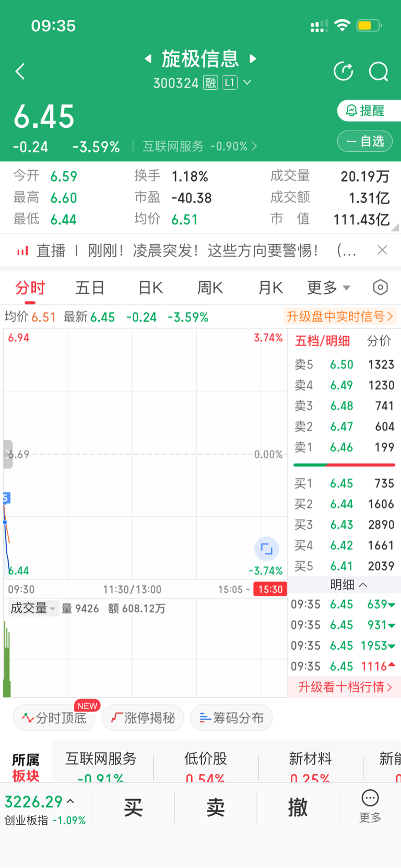Image resolution: width=401 pixels, height=868 pixels.
Task: Remove from watchlist with 自选 button
Action: point(365,141)
